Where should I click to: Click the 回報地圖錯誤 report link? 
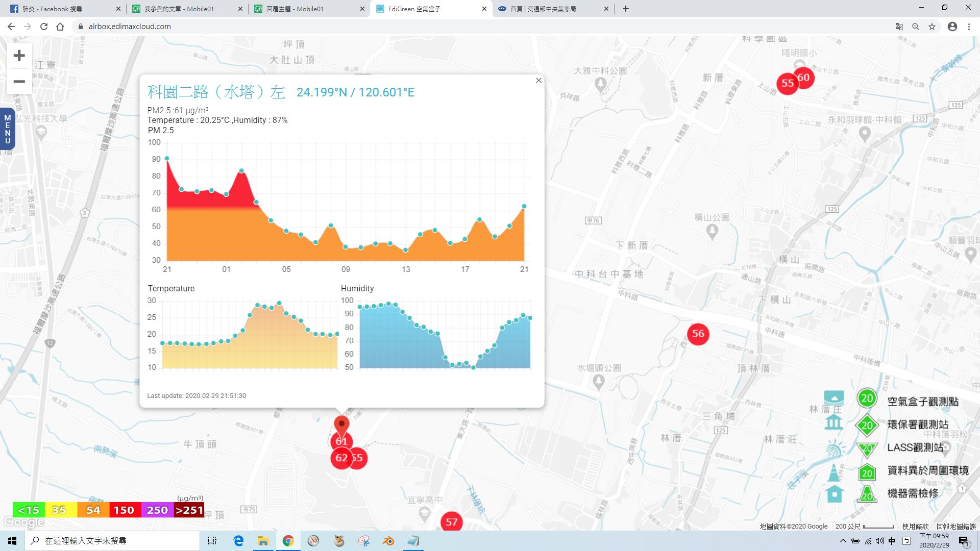(955, 527)
